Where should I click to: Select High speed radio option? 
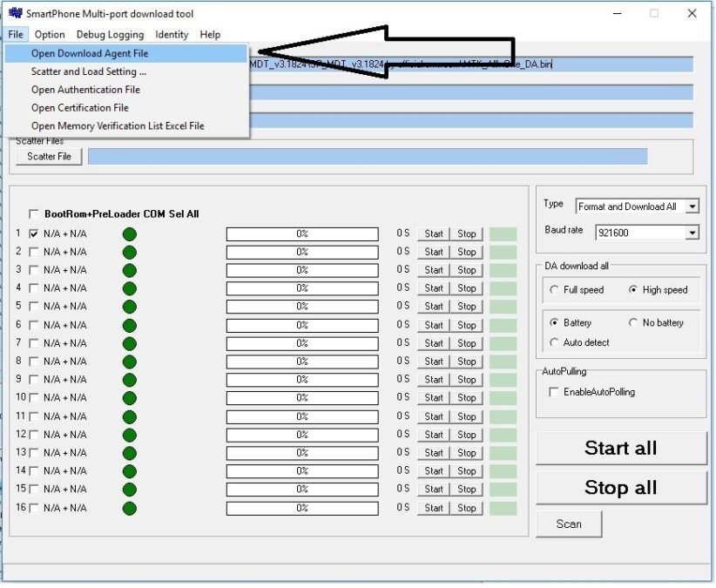pos(633,290)
